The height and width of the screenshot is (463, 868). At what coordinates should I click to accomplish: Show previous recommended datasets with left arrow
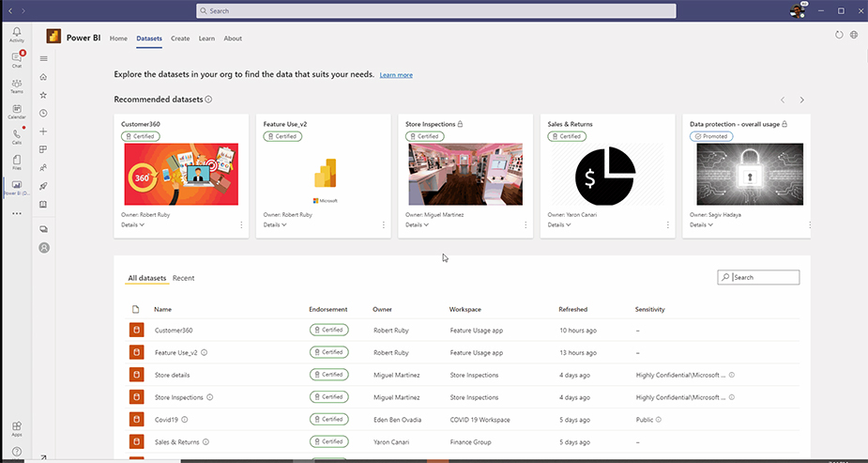point(783,100)
